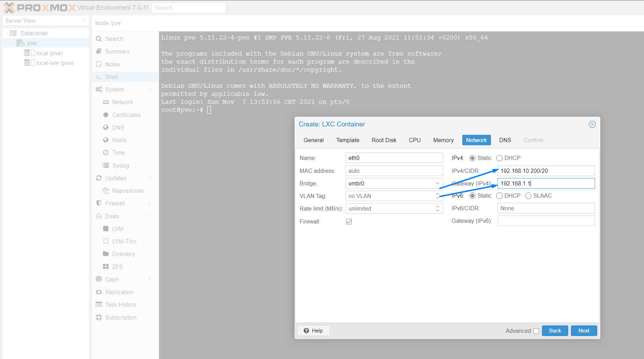The height and width of the screenshot is (359, 644).
Task: Enable the Advanced checkbox
Action: (x=536, y=331)
